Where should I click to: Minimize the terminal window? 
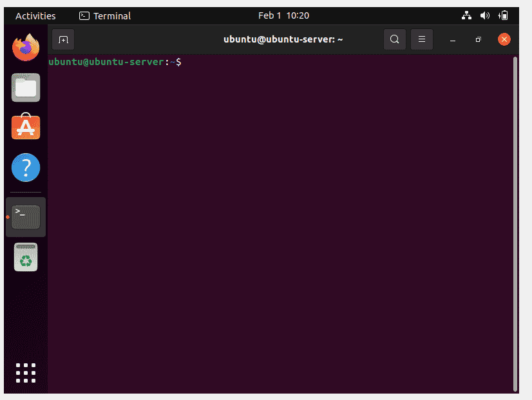[453, 40]
